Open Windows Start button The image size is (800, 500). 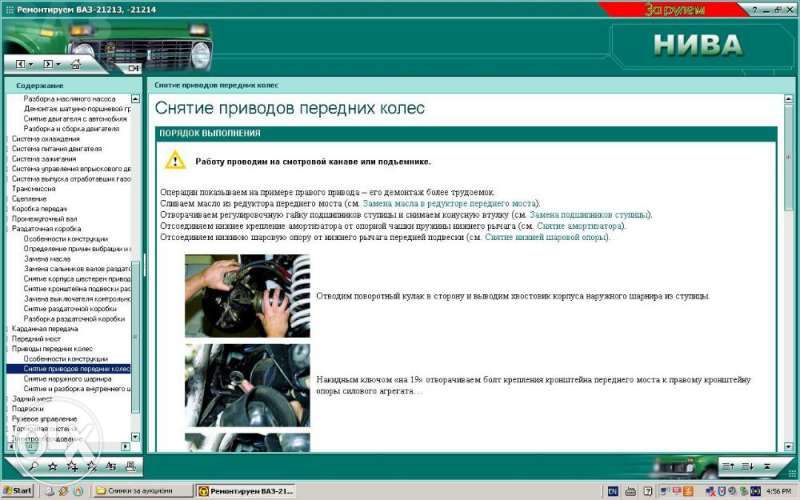point(17,491)
